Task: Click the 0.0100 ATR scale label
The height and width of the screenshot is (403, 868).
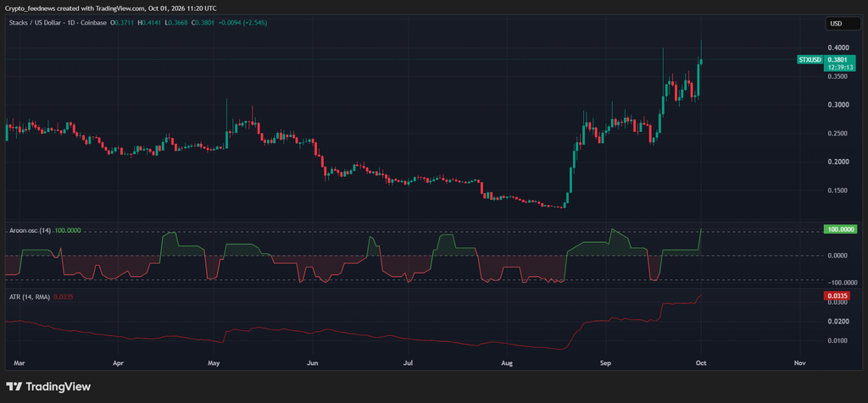Action: [x=837, y=340]
